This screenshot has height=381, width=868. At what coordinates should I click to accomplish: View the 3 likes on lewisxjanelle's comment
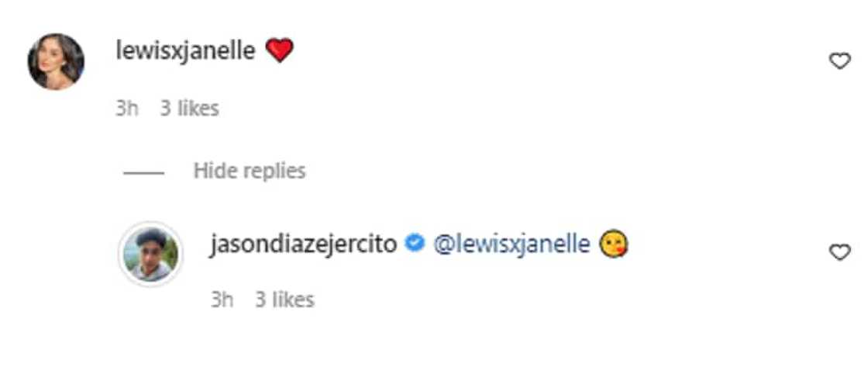(x=189, y=109)
